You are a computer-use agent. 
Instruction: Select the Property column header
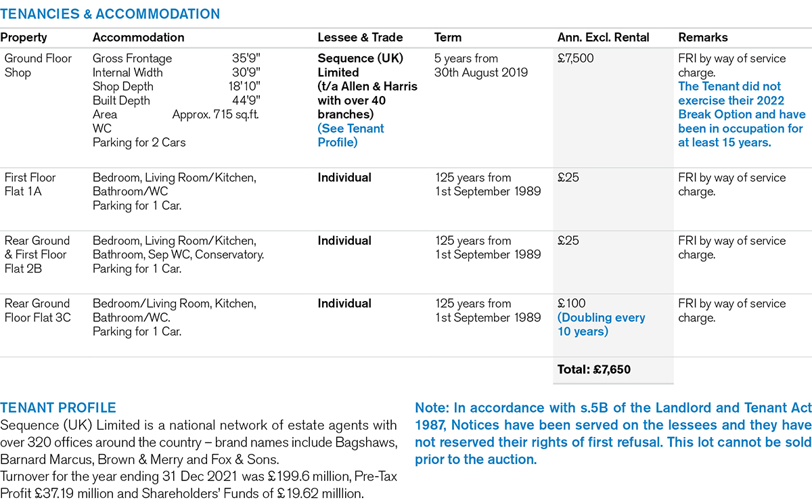24,38
